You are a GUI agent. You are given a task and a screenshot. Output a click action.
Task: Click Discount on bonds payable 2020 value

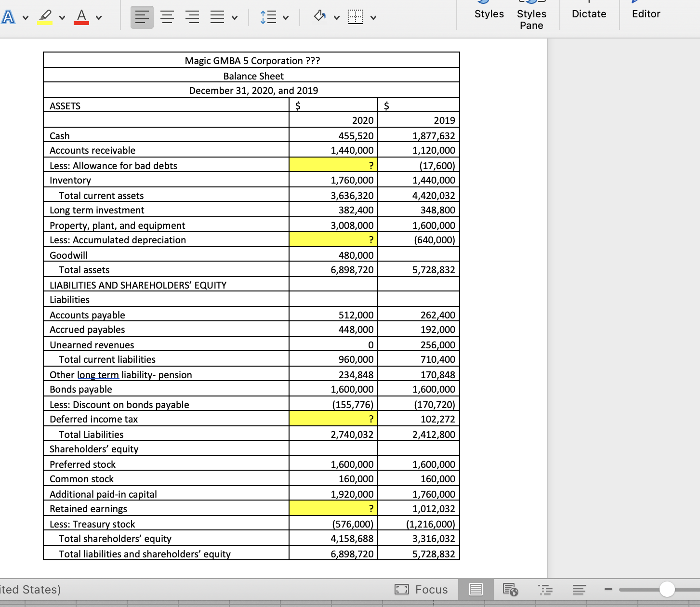pos(353,405)
